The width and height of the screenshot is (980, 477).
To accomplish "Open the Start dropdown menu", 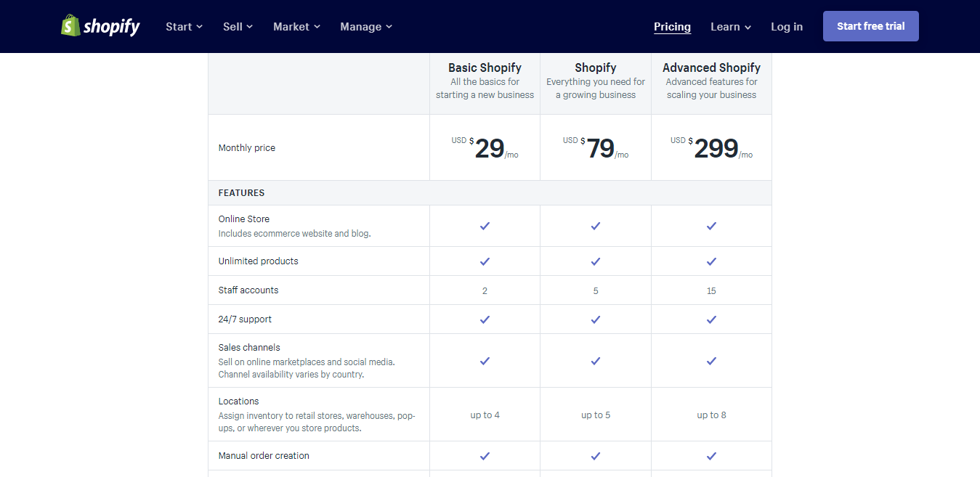I will [183, 26].
